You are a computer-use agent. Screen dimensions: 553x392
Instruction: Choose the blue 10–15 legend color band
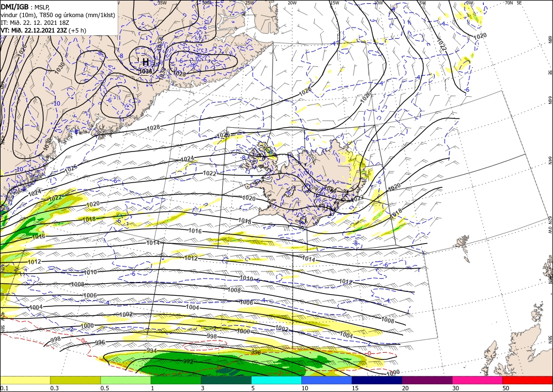(x=327, y=380)
